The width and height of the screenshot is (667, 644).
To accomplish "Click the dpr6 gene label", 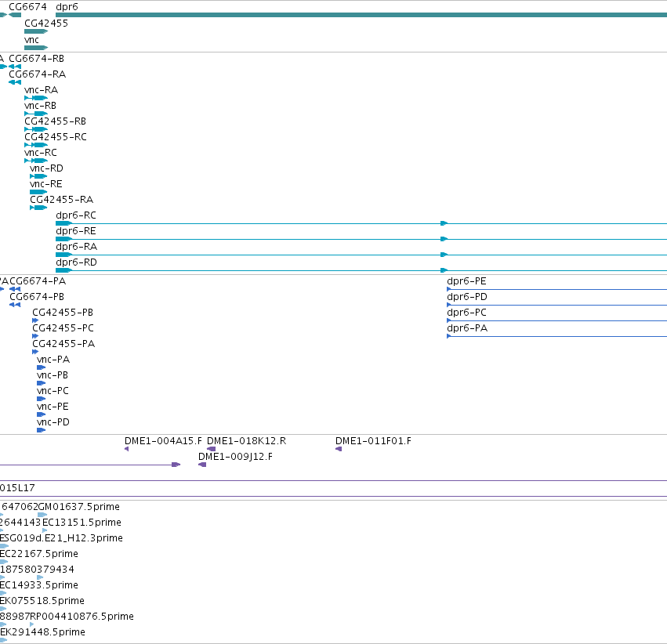I will point(67,7).
